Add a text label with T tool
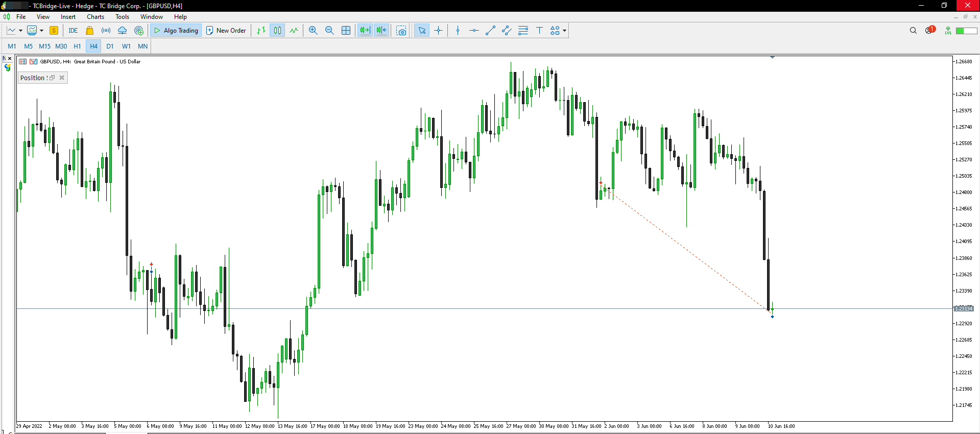 tap(539, 31)
